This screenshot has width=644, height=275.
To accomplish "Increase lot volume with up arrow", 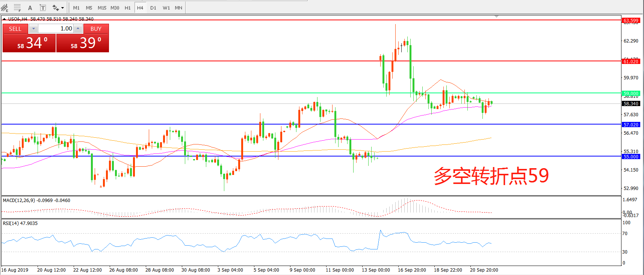I will 78,29.
